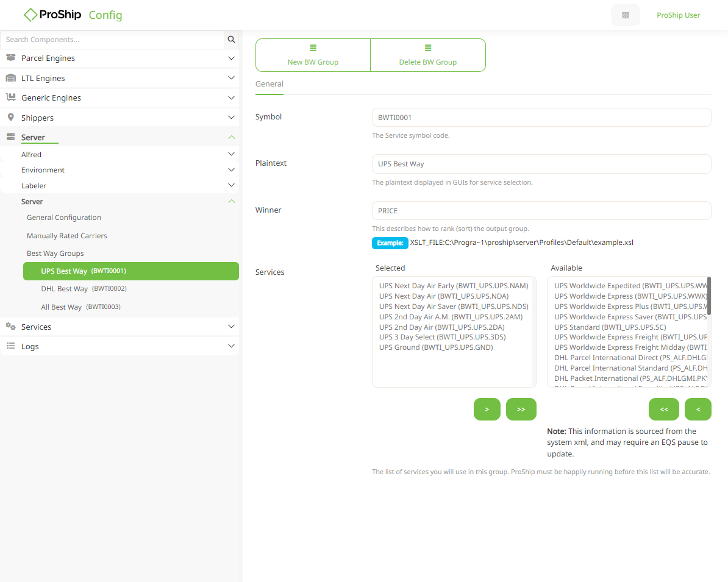Viewport: 728px width, 582px height.
Task: Select UPS Worldwide Express Saver entry
Action: (x=630, y=317)
